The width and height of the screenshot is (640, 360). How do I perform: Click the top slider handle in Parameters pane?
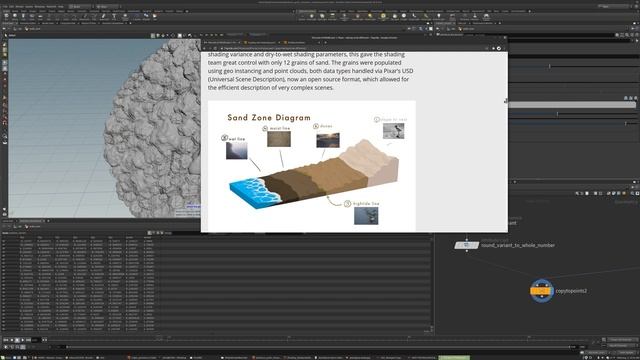click(x=550, y=66)
